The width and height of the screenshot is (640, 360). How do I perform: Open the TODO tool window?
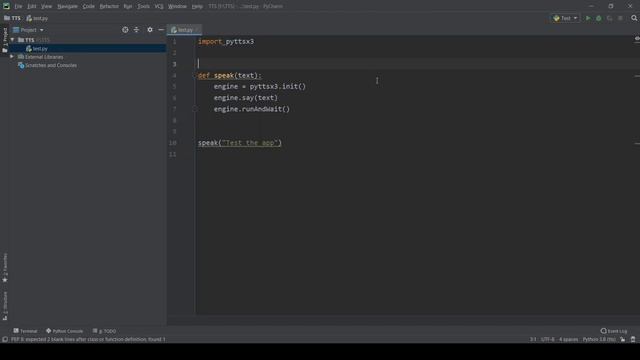click(x=104, y=331)
